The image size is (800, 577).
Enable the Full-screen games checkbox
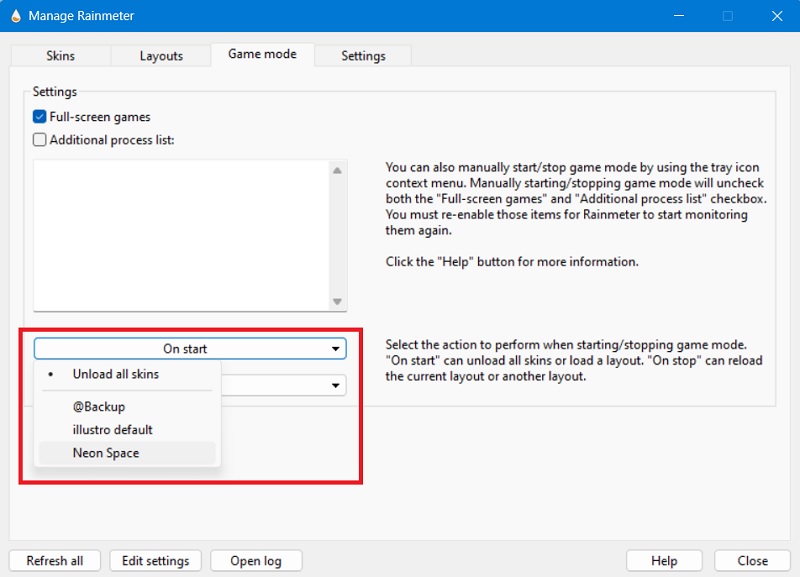point(40,117)
